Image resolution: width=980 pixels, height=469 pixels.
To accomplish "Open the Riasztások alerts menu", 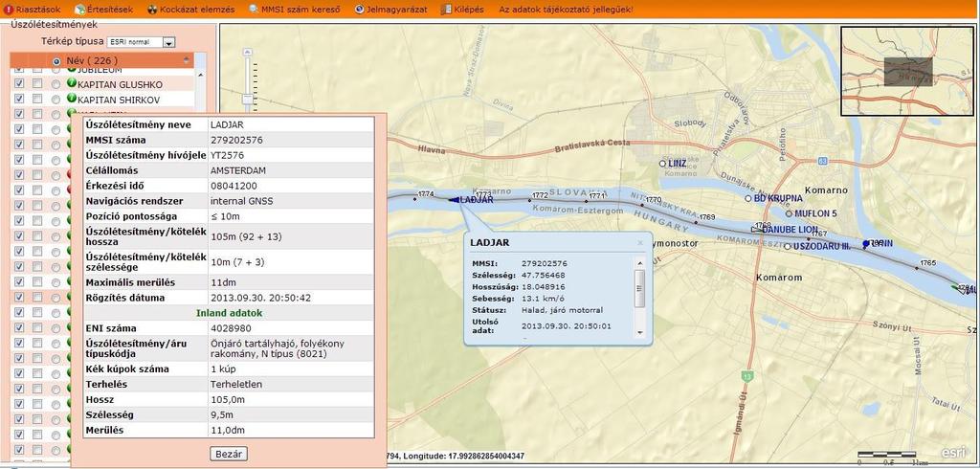I will 33,10.
